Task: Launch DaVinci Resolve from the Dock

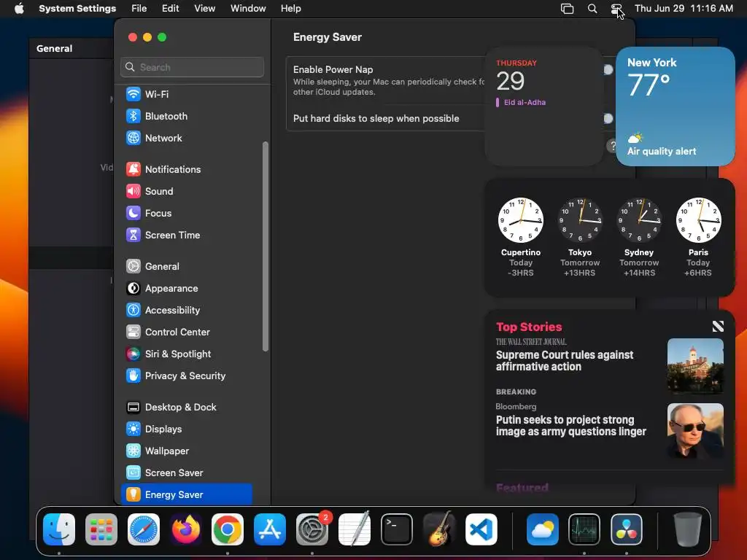Action: (x=627, y=529)
